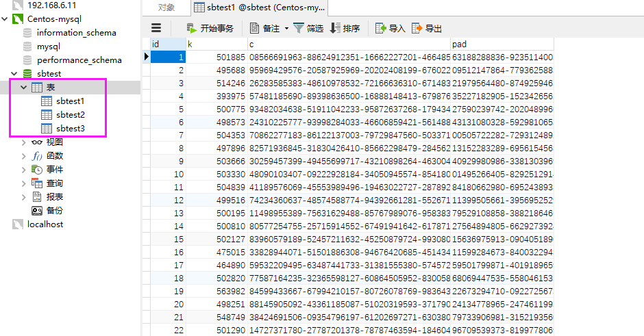Select the localhost connection icon
Screen dimensions: 644x336
tap(17, 224)
